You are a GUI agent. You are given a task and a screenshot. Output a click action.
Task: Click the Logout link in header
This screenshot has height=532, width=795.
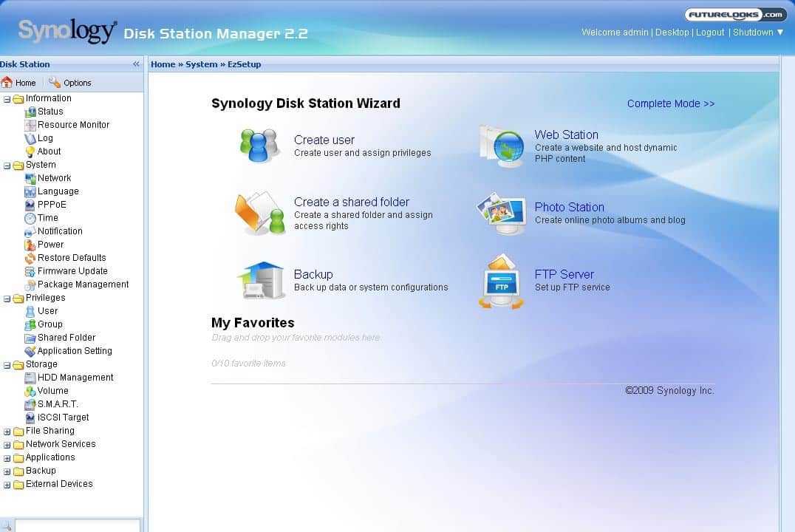(709, 33)
